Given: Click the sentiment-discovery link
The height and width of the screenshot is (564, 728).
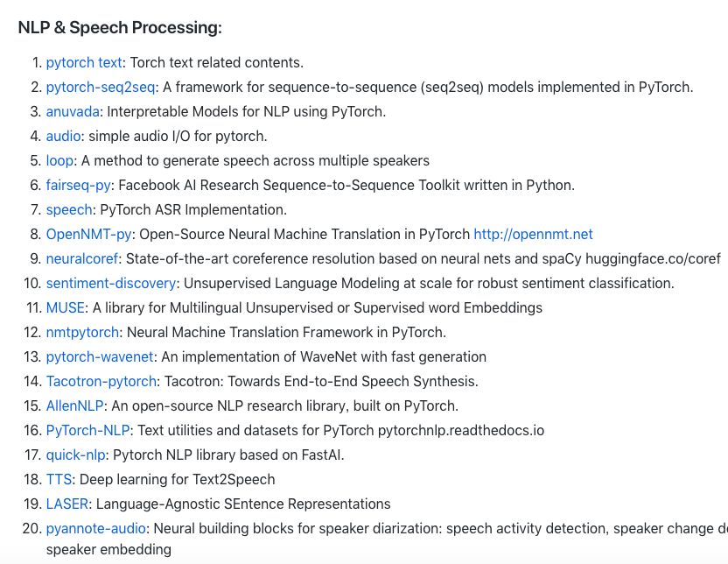Looking at the screenshot, I should coord(111,284).
